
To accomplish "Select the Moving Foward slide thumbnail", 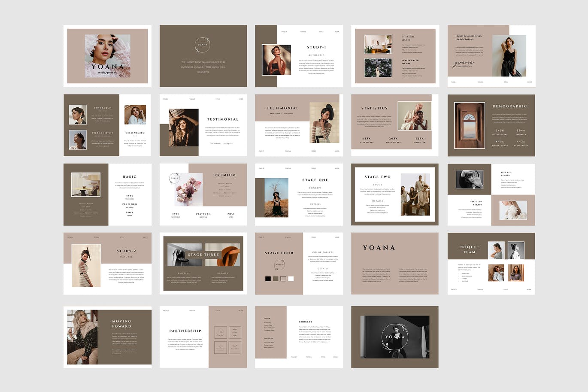I will point(107,337).
